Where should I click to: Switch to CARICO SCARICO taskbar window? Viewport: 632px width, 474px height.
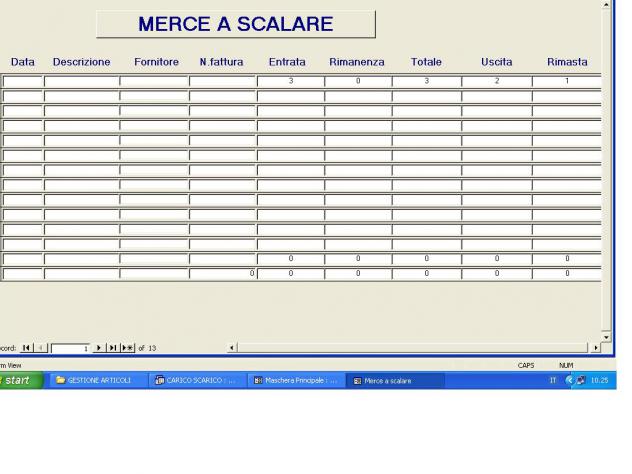(x=198, y=380)
